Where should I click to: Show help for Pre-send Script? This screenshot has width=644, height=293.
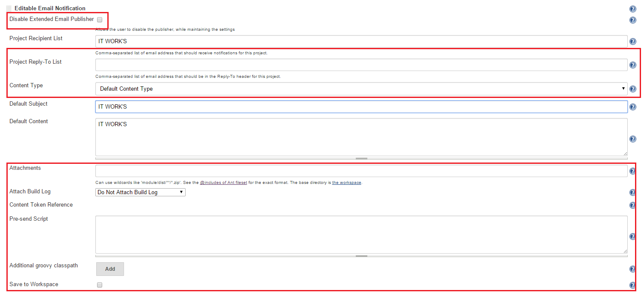click(x=632, y=237)
